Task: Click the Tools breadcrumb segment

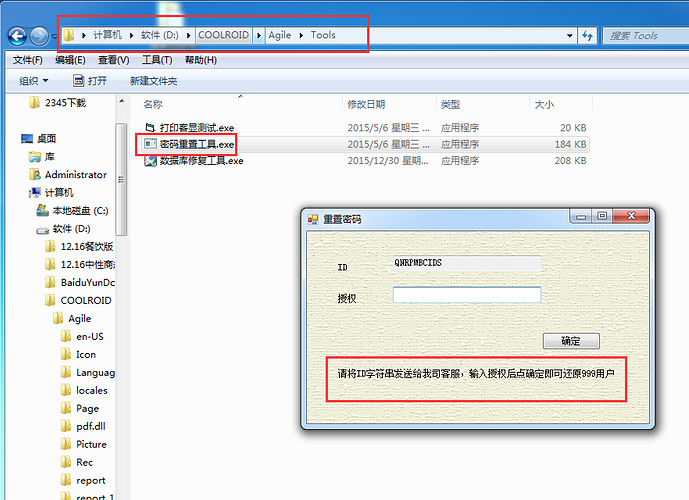Action: [323, 35]
